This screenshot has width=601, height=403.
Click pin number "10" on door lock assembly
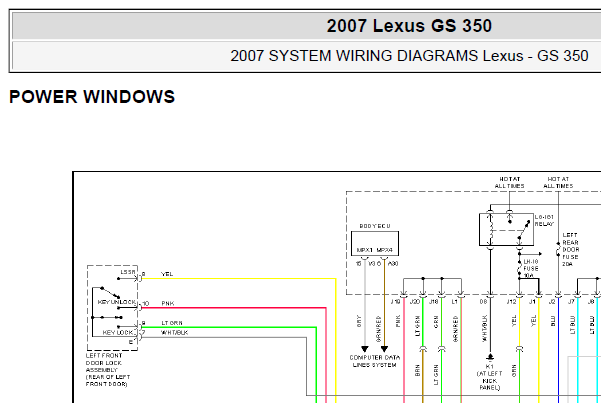click(146, 303)
